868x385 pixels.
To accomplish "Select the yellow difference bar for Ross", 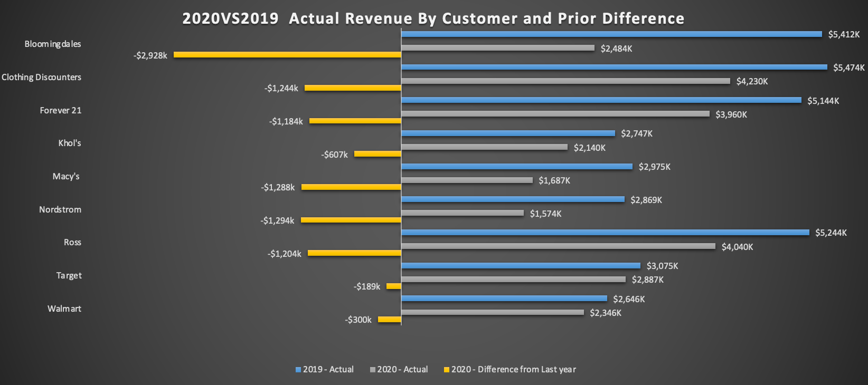I will click(354, 253).
